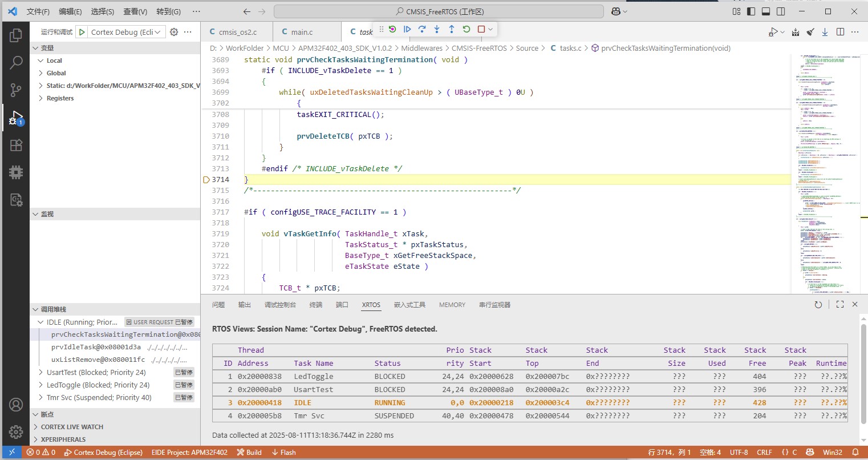Click the remote window indicator in status bar

pos(12,453)
